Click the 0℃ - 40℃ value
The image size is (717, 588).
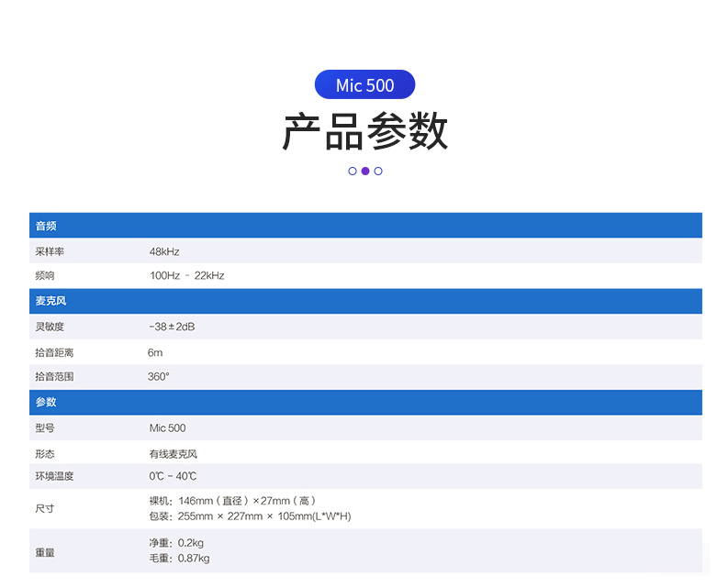click(x=173, y=476)
